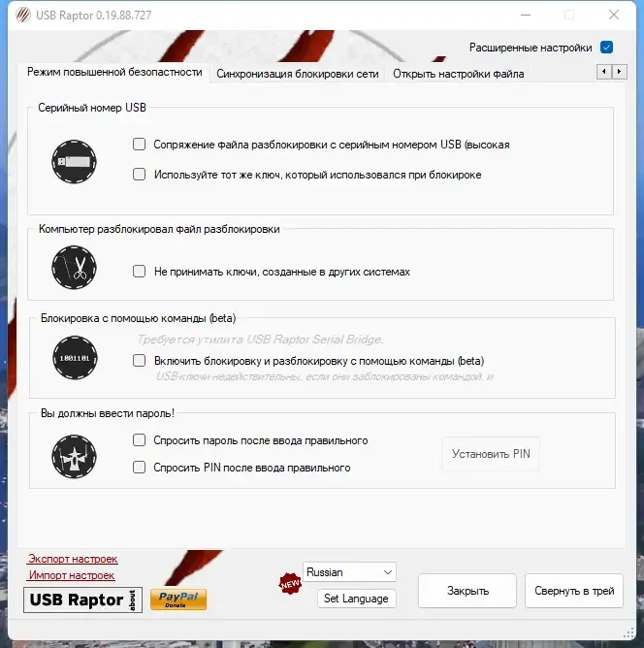Click the Блокировка с помощью команды (beta) heading
644x648 pixels.
click(139, 318)
